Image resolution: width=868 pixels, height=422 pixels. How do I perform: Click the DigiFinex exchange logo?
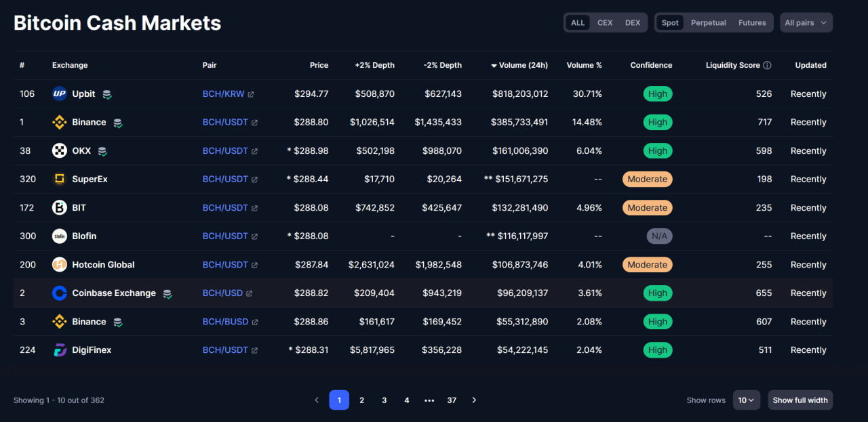point(60,350)
